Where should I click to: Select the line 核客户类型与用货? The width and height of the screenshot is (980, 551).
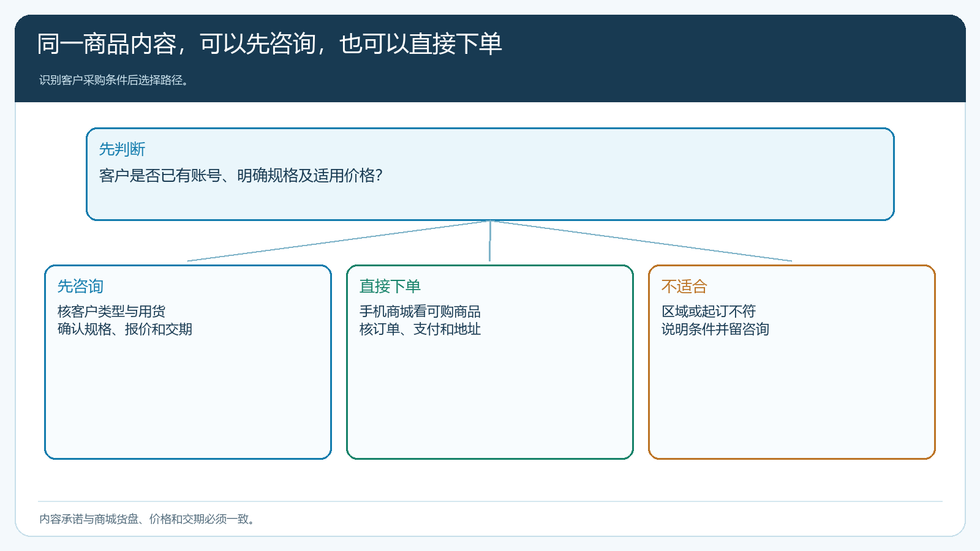point(111,312)
